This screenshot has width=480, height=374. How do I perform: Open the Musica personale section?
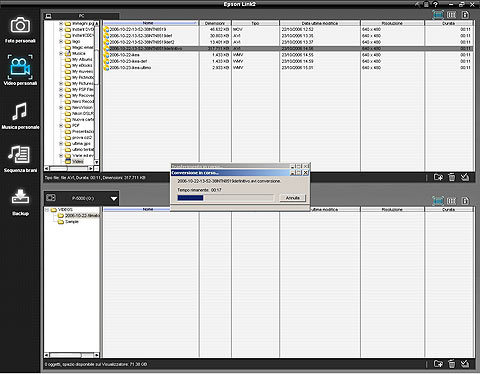pyautogui.click(x=20, y=116)
